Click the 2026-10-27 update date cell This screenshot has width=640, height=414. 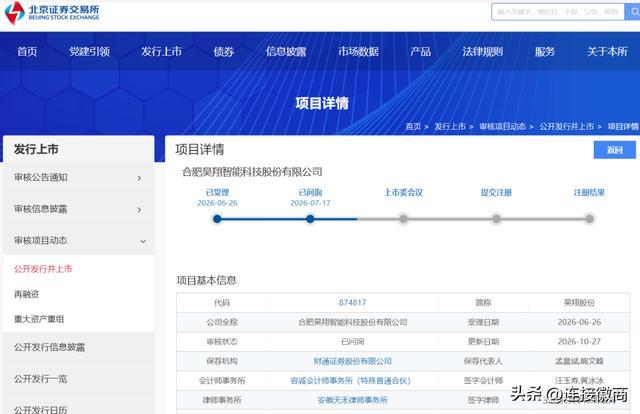tap(579, 341)
